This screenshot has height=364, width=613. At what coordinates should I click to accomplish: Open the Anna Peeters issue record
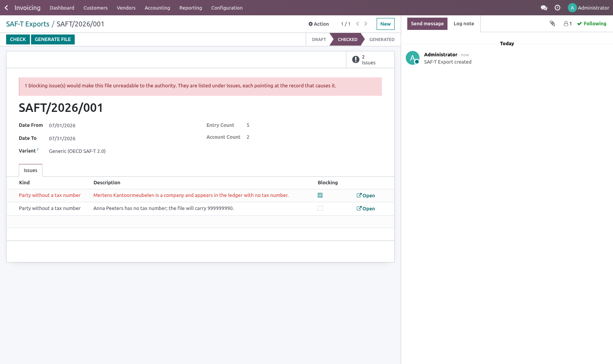(366, 208)
